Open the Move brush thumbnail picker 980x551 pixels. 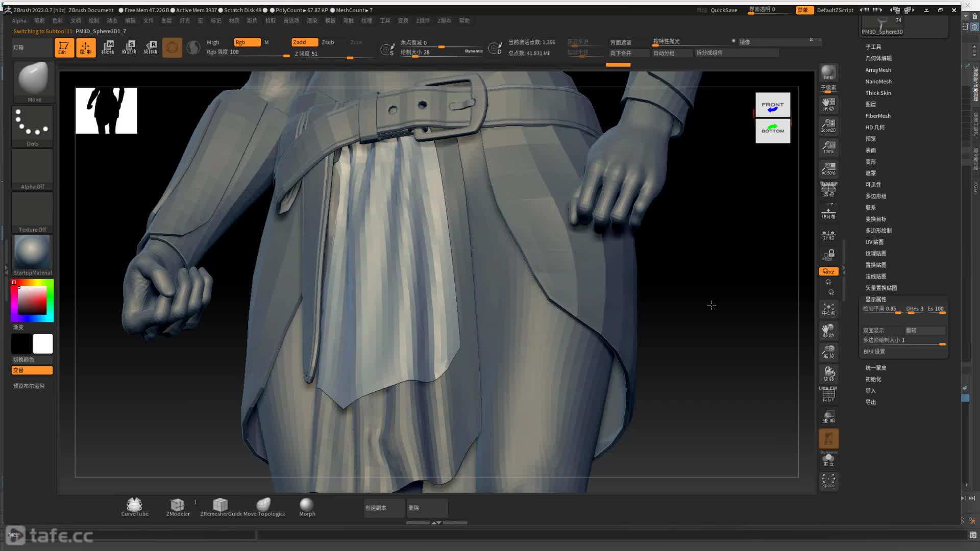pos(34,82)
